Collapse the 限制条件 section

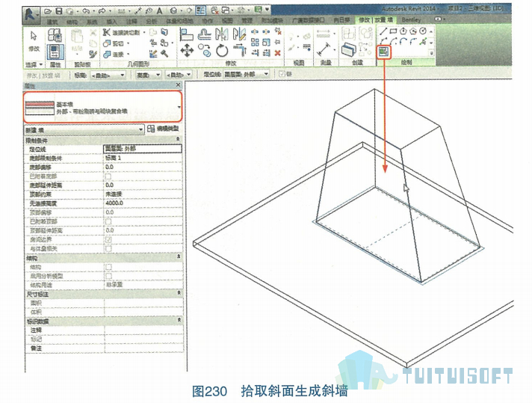[178, 140]
